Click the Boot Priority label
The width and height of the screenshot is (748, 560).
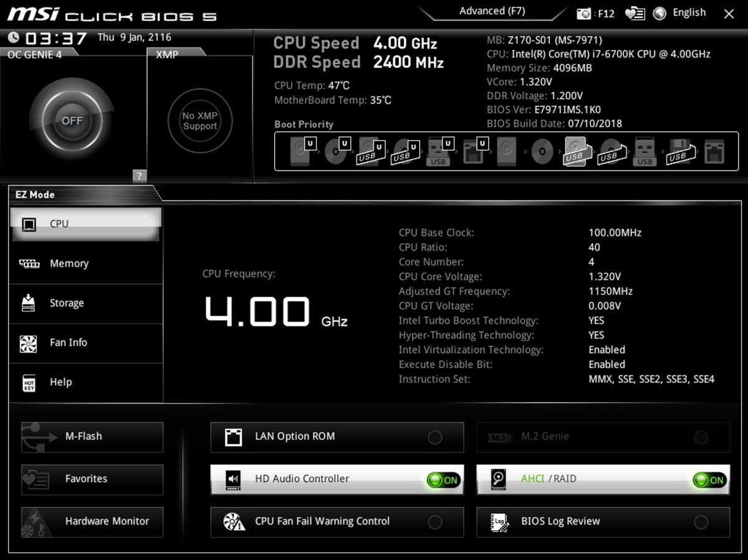304,125
